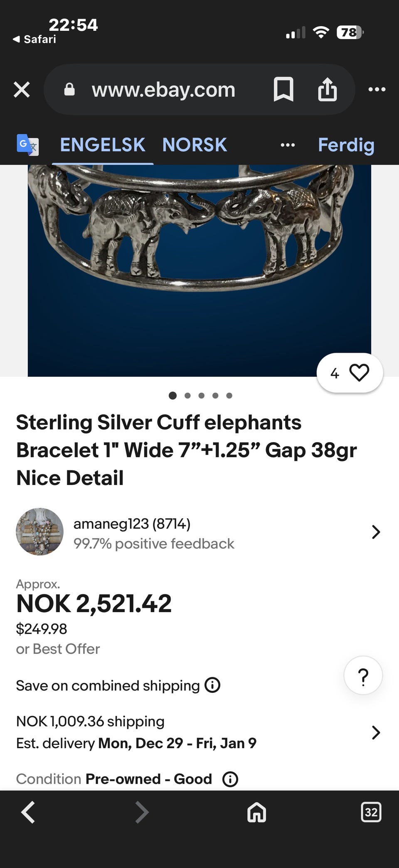
Task: Expand seller amaneg123 details chevron
Action: point(376,532)
